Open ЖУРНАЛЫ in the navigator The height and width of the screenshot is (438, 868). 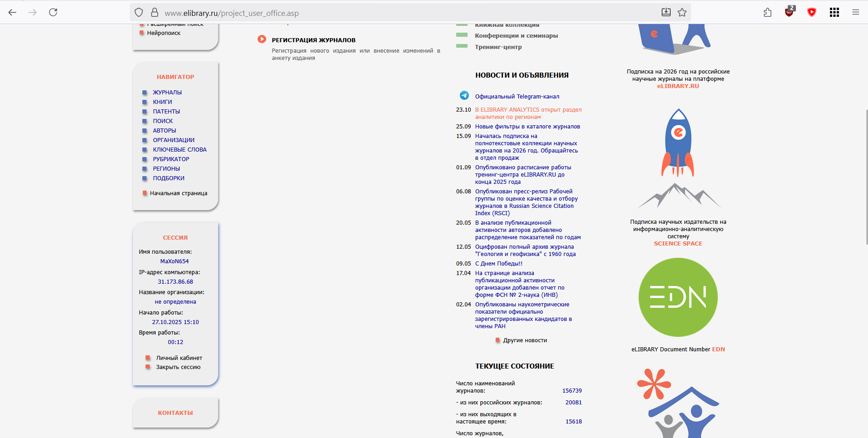tap(167, 93)
